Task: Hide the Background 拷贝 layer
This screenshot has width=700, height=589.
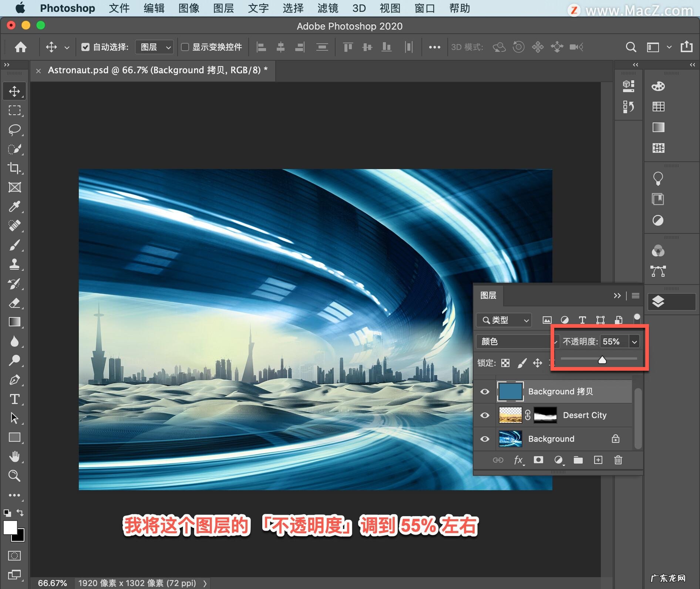Action: pyautogui.click(x=485, y=391)
